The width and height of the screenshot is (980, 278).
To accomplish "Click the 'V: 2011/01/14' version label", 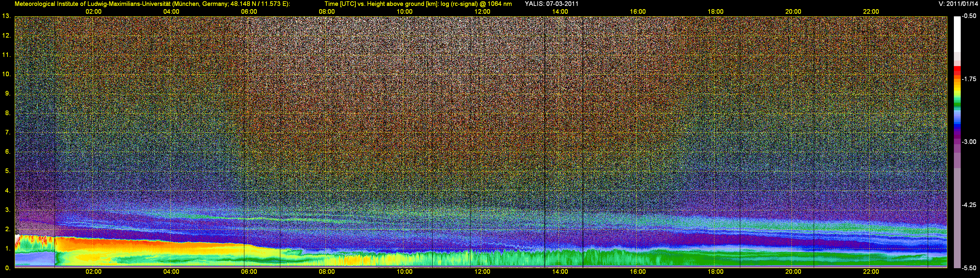I will coord(957,4).
